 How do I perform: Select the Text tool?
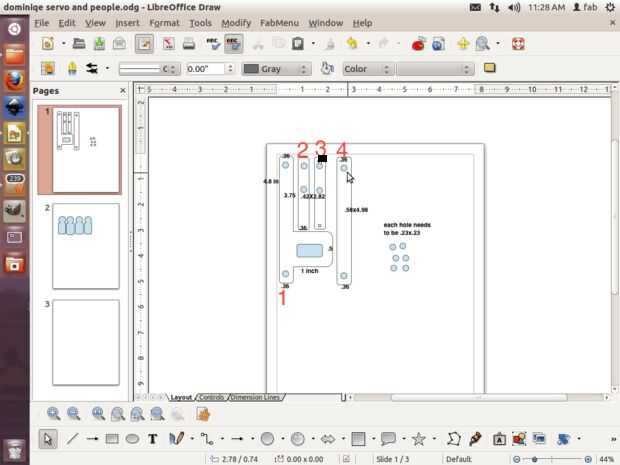153,439
